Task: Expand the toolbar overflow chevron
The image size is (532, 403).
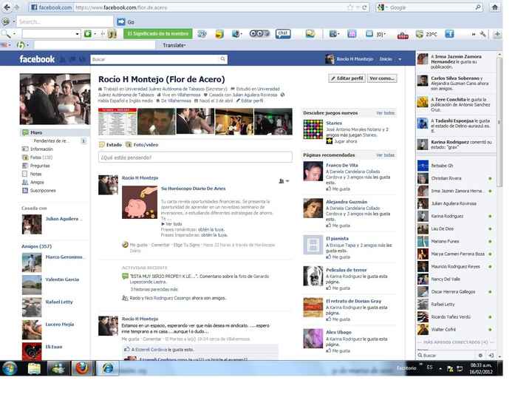Action: click(474, 34)
